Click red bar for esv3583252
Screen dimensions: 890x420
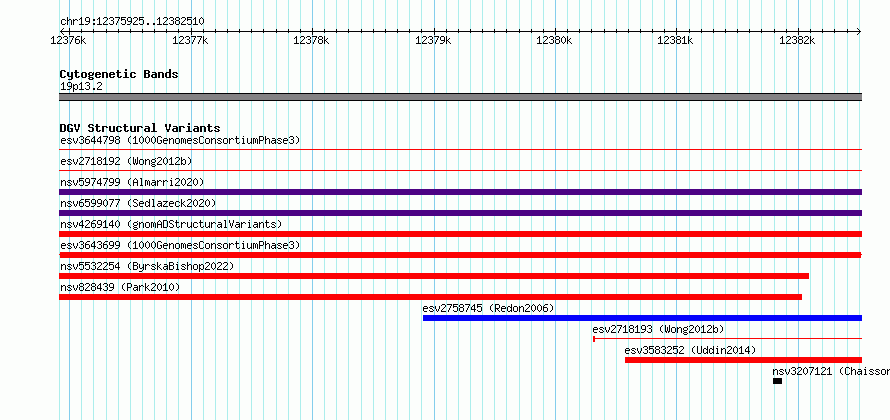pos(744,360)
